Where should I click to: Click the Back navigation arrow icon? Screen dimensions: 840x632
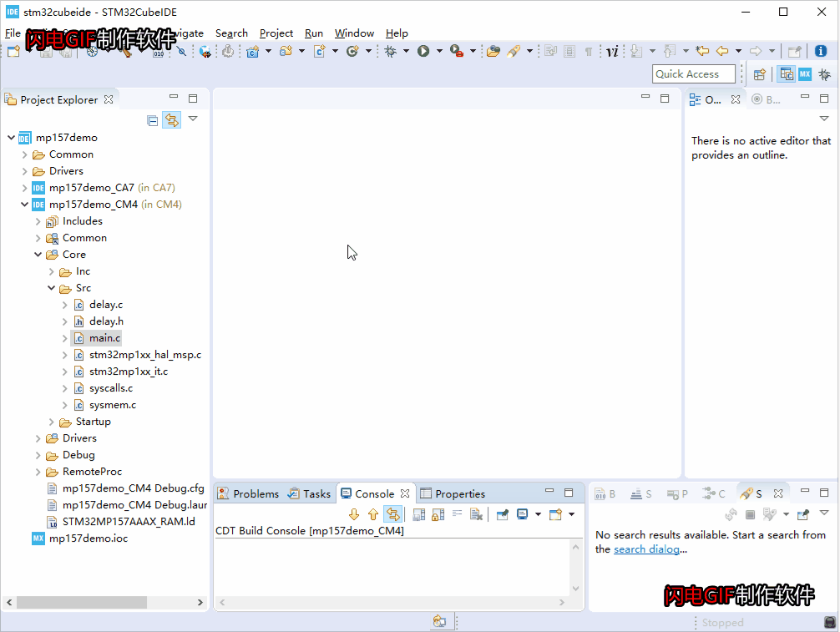[x=722, y=52]
